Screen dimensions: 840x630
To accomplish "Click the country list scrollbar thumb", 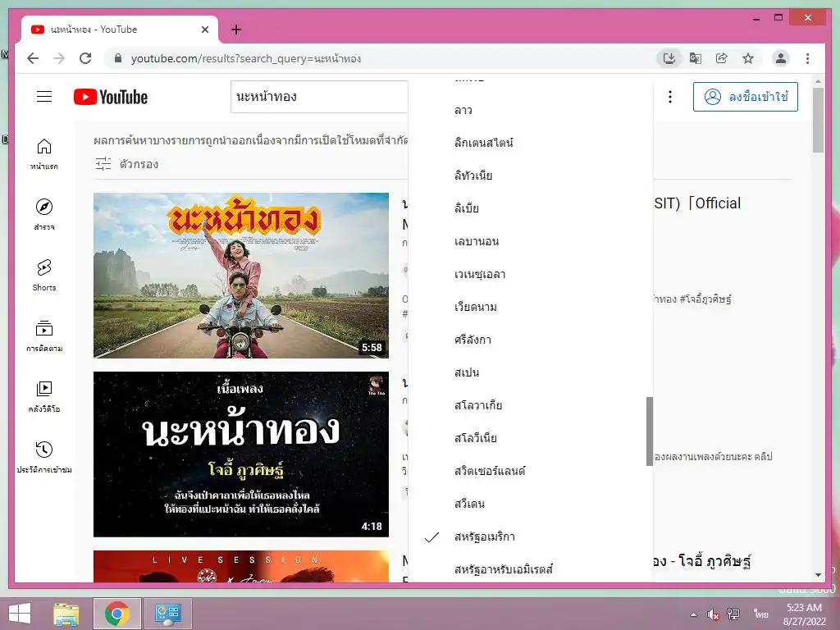I will click(x=650, y=431).
